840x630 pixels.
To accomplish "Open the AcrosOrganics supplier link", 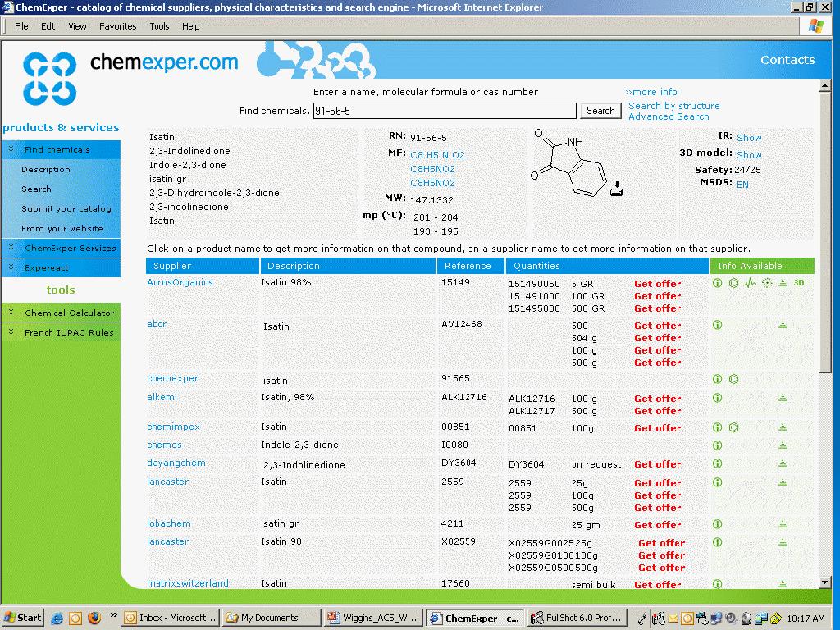I will point(180,282).
